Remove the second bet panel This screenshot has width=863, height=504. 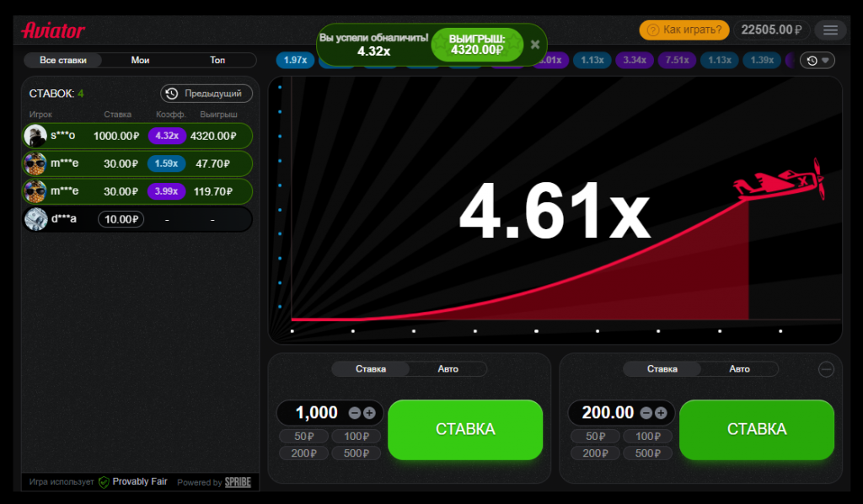tap(826, 368)
